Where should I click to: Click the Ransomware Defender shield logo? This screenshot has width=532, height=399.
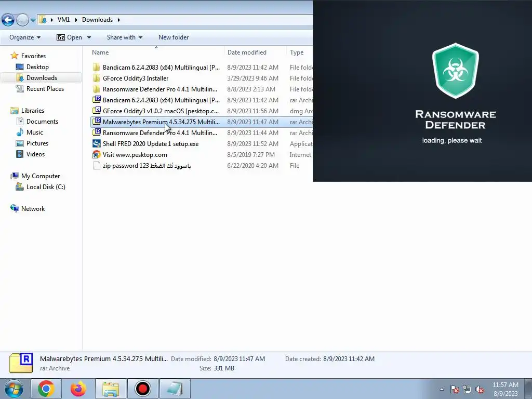(455, 71)
